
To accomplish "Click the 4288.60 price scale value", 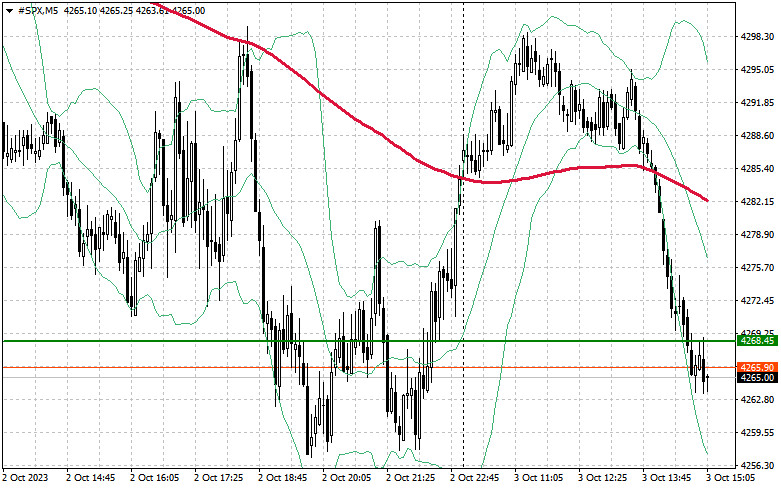I will [757, 135].
